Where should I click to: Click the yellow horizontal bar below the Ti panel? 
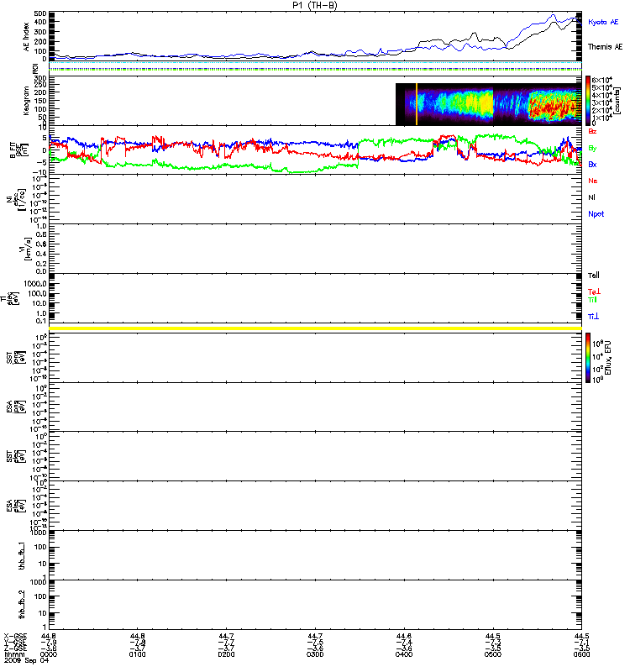316,328
